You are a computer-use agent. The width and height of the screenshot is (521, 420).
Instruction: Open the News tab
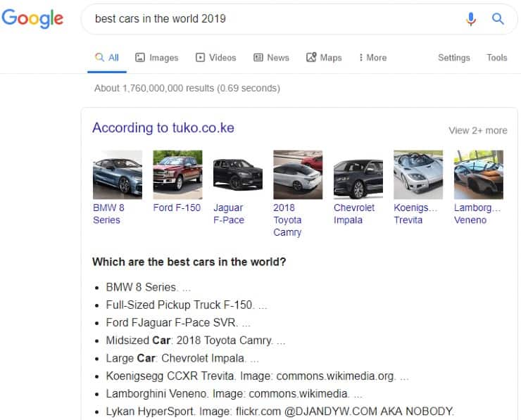click(x=272, y=58)
